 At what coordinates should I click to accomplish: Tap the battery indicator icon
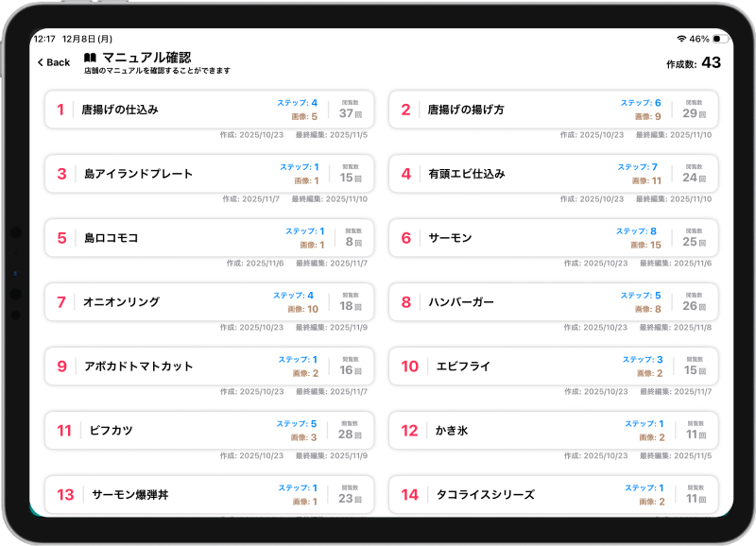[721, 39]
